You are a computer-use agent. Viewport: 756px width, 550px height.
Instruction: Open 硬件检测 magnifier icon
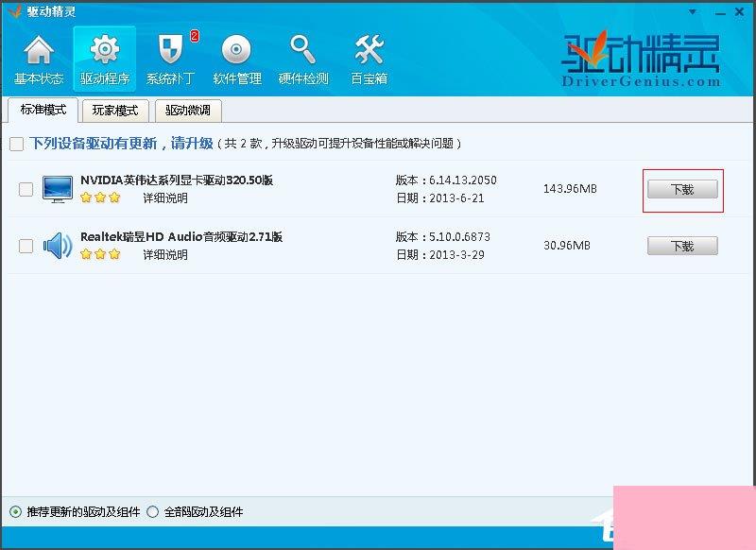coord(303,60)
